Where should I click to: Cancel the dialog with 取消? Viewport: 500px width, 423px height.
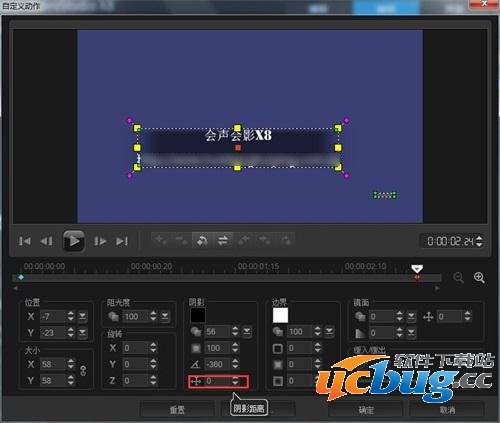tap(447, 409)
